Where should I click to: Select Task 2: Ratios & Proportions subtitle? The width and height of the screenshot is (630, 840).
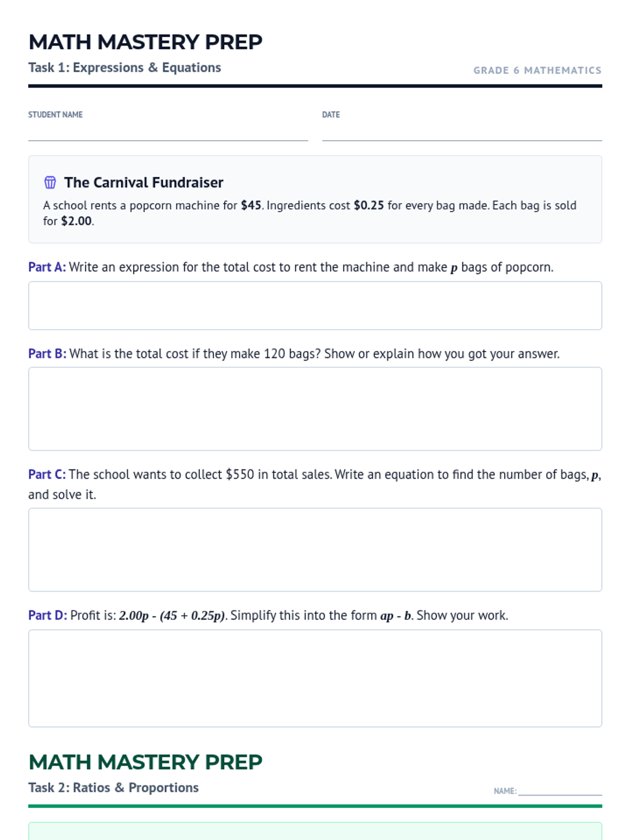(113, 788)
